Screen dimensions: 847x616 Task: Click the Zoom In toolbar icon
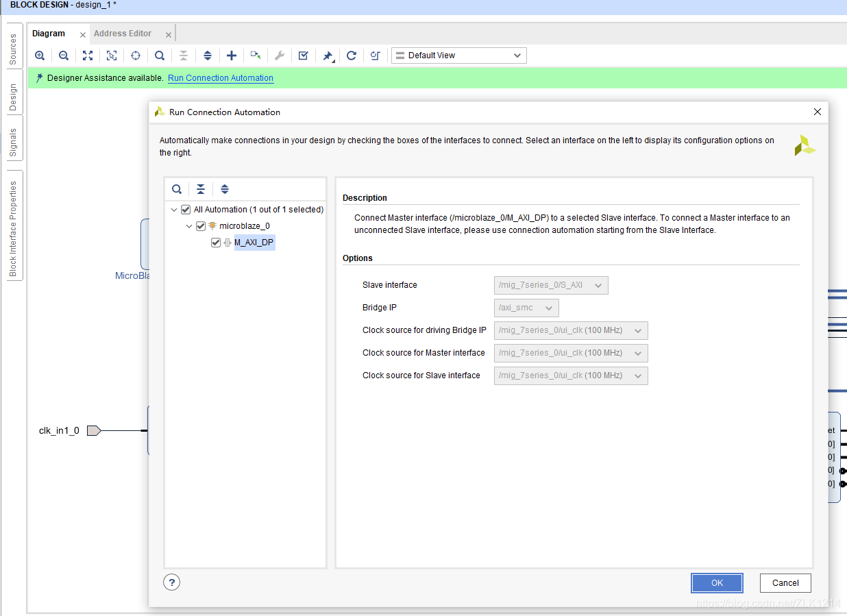pyautogui.click(x=40, y=56)
